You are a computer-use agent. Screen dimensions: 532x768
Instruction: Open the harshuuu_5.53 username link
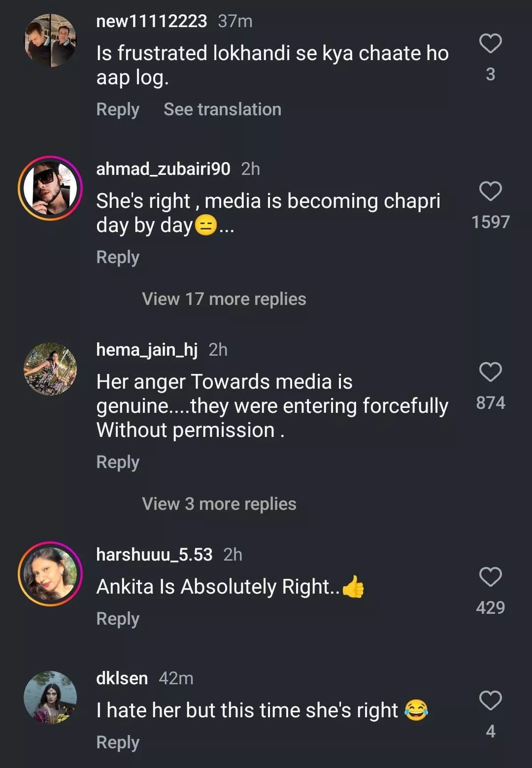pyautogui.click(x=154, y=555)
